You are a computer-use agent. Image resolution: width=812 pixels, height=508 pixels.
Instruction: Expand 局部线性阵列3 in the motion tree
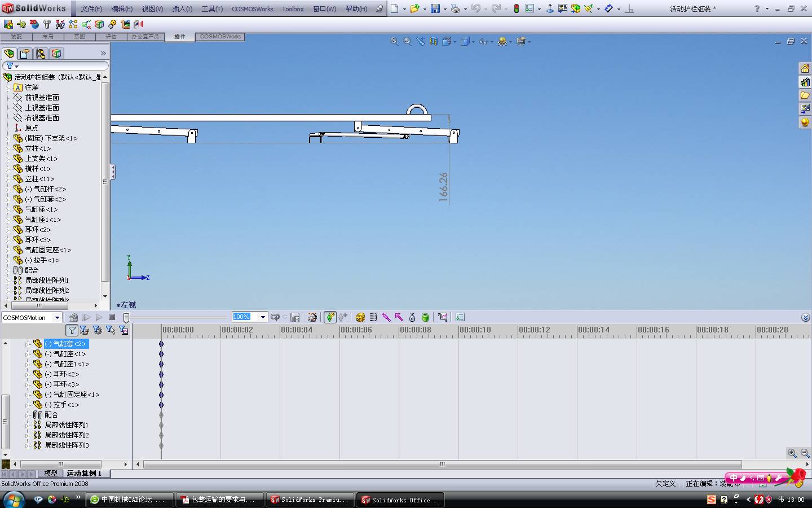pyautogui.click(x=27, y=445)
